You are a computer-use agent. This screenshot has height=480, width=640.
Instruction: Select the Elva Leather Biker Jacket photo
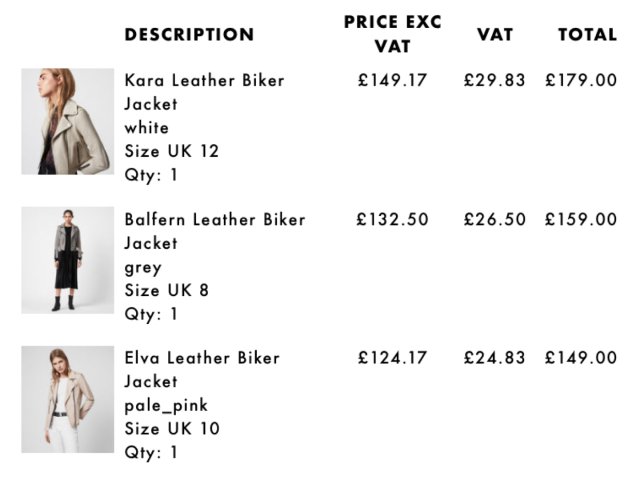tap(68, 399)
